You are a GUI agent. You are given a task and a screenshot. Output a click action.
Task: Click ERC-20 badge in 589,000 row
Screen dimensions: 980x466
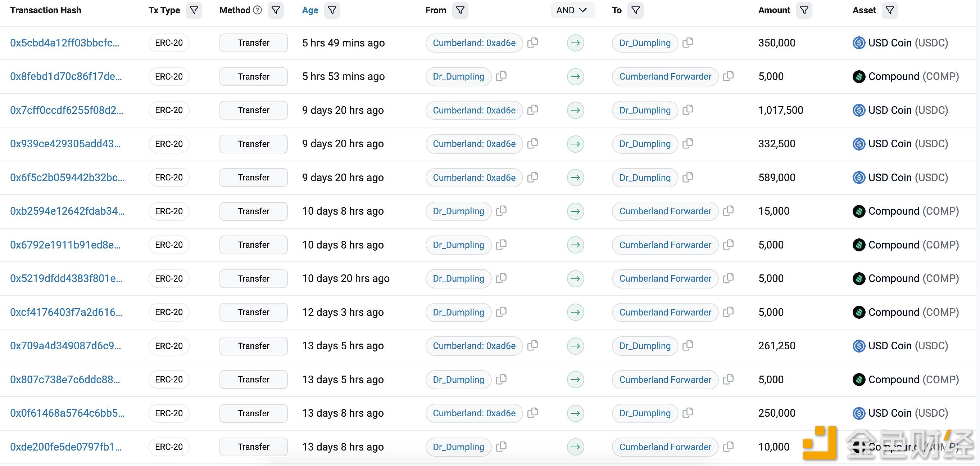pos(169,178)
